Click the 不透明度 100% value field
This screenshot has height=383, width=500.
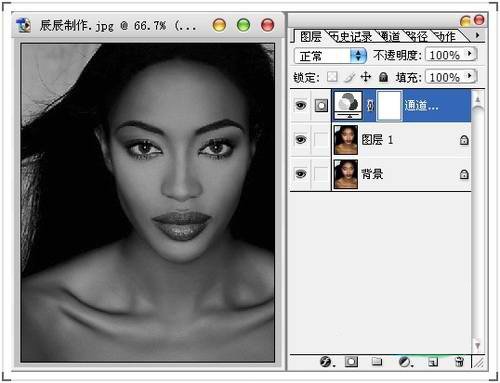[x=445, y=55]
